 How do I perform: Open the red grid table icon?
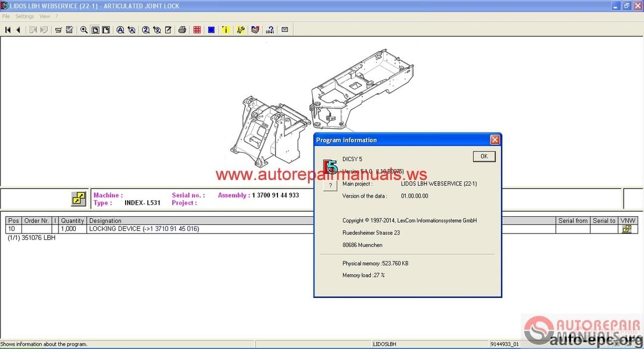point(197,30)
